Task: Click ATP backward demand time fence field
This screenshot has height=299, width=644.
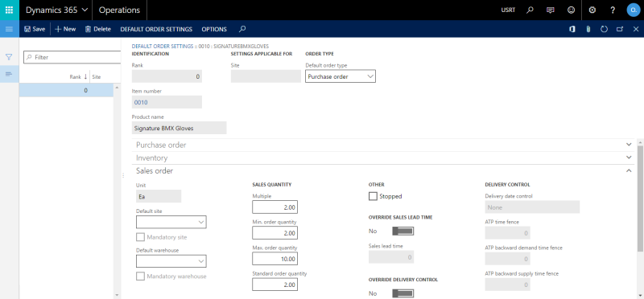Action: 508,259
